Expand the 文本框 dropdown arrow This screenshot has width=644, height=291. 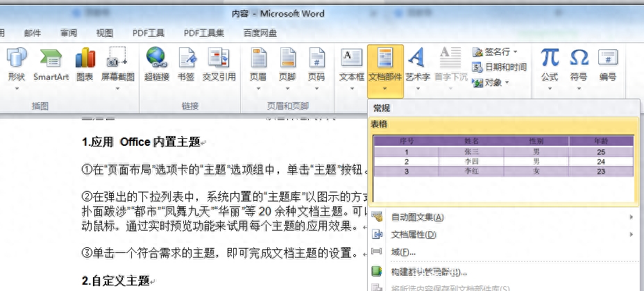coord(352,88)
